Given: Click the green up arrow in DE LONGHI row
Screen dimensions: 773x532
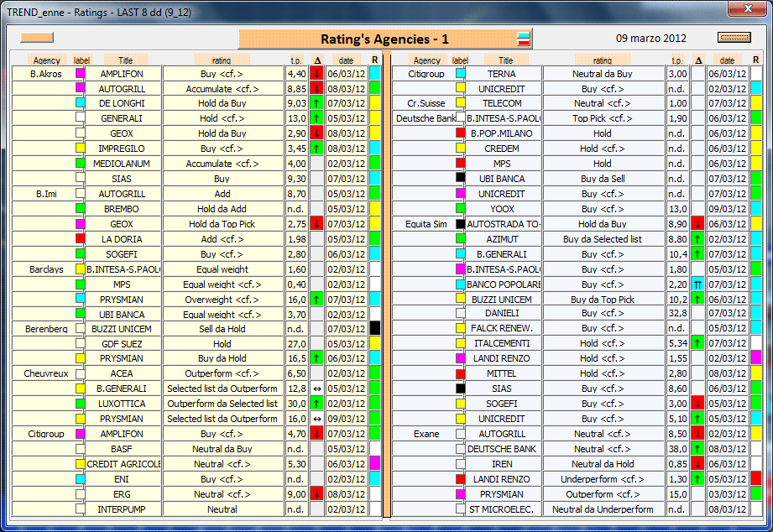Looking at the screenshot, I should click(x=317, y=103).
